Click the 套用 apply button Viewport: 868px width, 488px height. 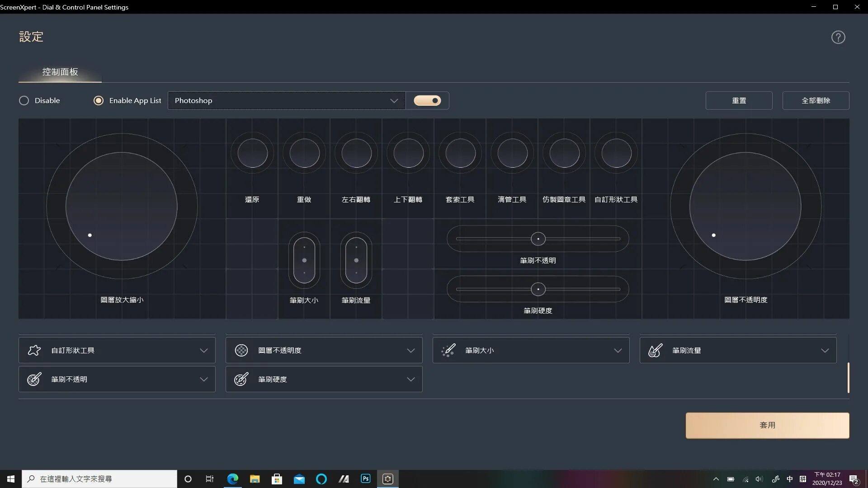767,425
